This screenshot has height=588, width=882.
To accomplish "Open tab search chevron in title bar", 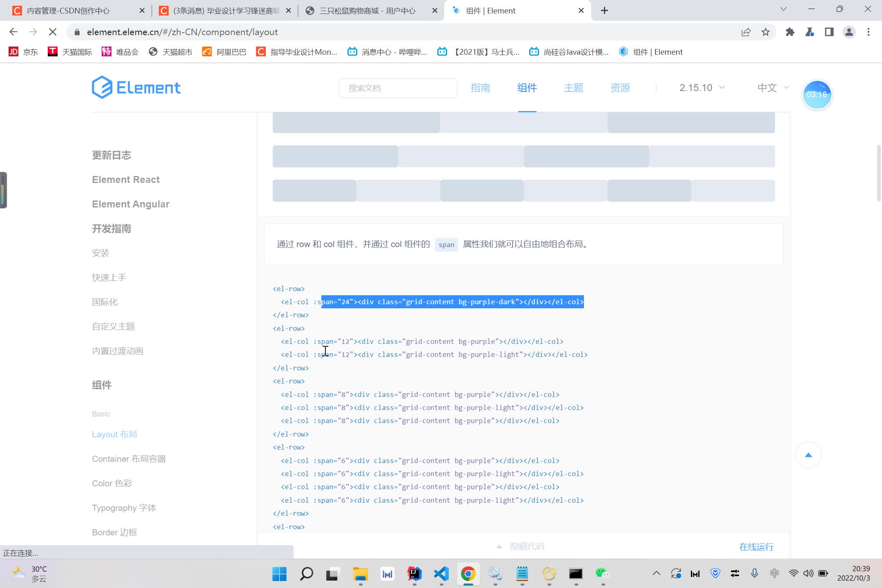I will 784,9.
